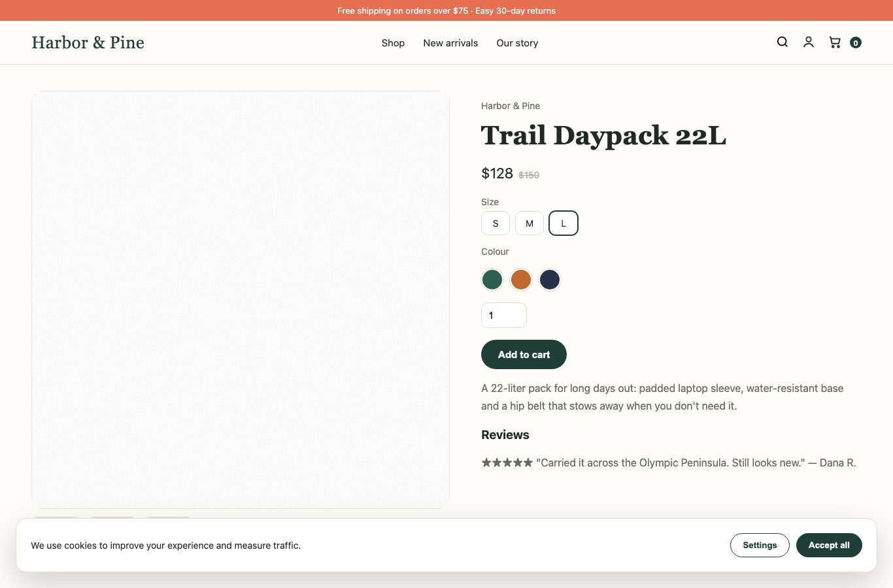Click the Colour label

point(495,252)
